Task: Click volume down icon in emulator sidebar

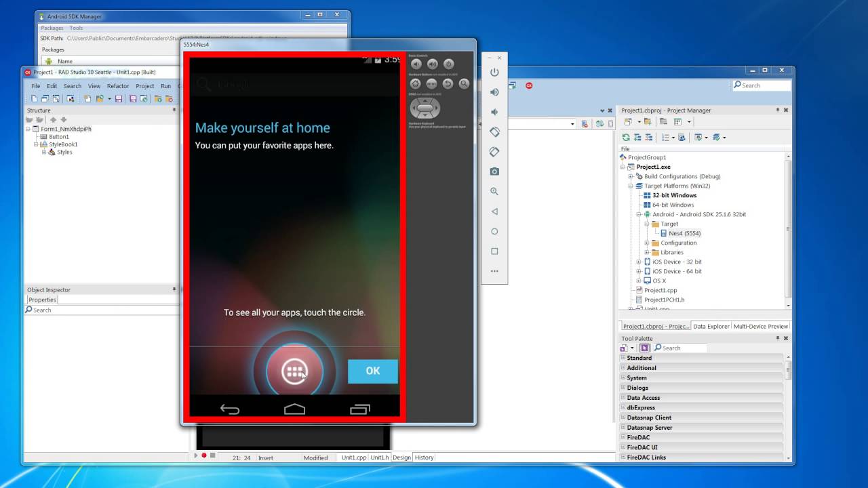Action: click(x=494, y=112)
